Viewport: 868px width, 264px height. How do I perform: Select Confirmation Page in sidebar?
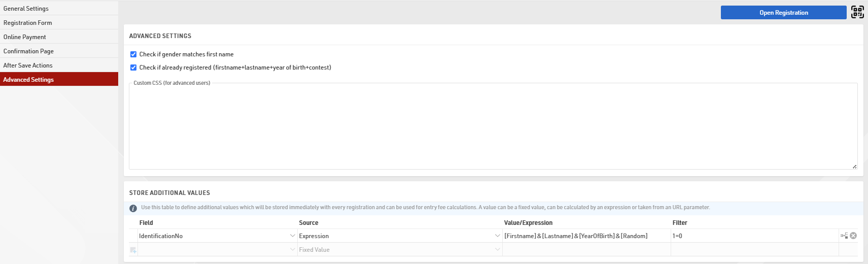pyautogui.click(x=28, y=51)
